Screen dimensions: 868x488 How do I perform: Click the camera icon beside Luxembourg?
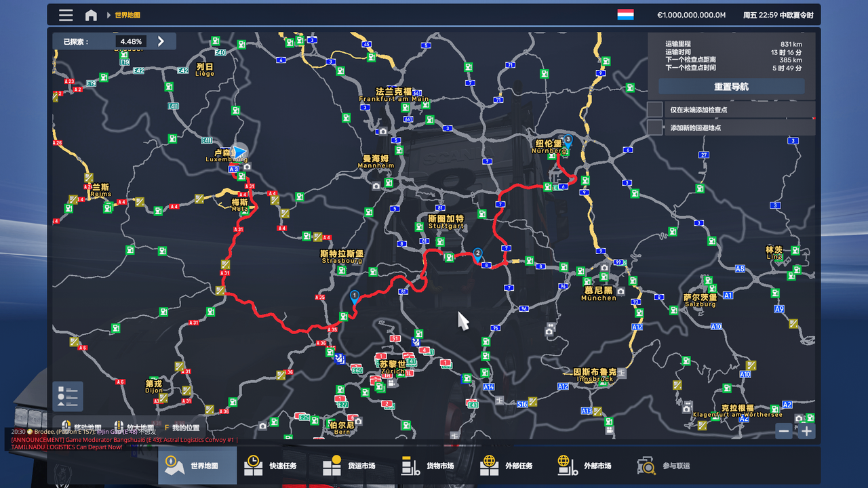247,166
